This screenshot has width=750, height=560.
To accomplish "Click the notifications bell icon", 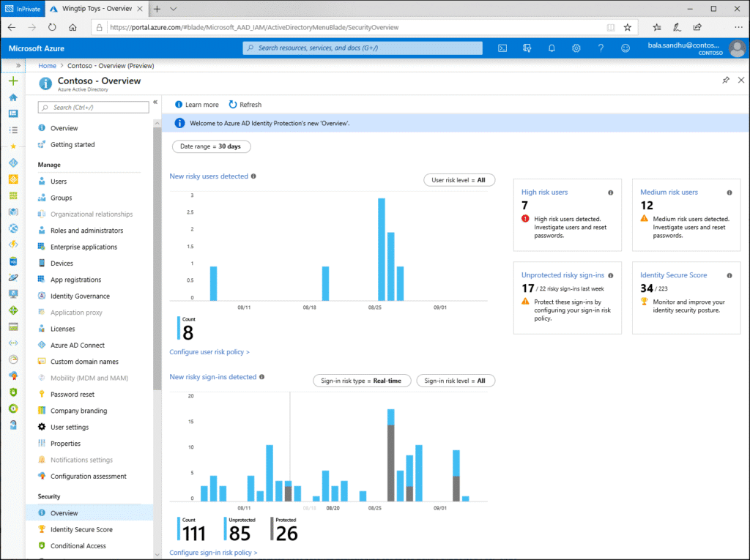I will 553,48.
